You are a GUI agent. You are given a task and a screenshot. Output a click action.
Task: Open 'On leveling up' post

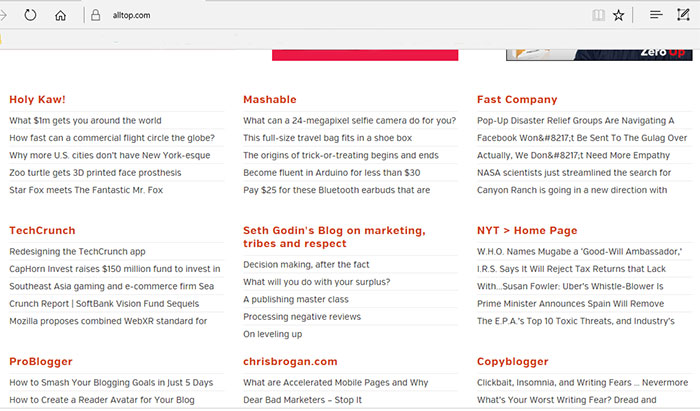click(x=273, y=334)
